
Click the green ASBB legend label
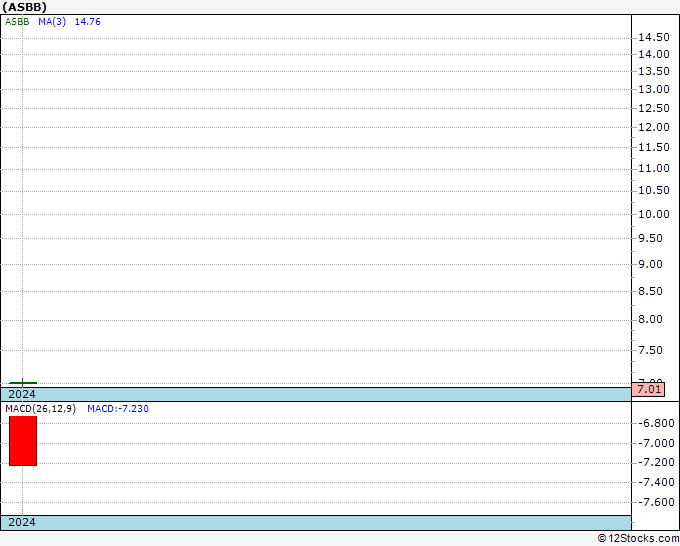pos(17,22)
